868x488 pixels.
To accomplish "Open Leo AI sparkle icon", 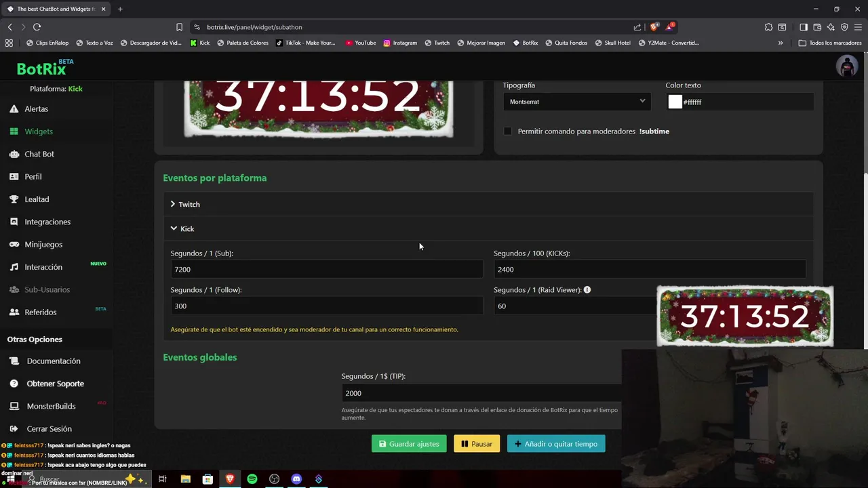I will click(x=831, y=27).
